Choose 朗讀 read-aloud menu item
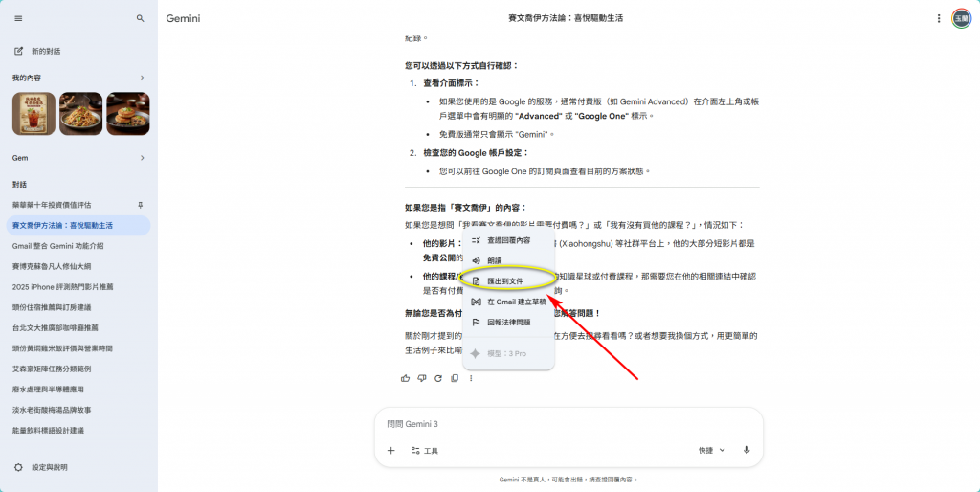The width and height of the screenshot is (980, 492). [x=508, y=260]
